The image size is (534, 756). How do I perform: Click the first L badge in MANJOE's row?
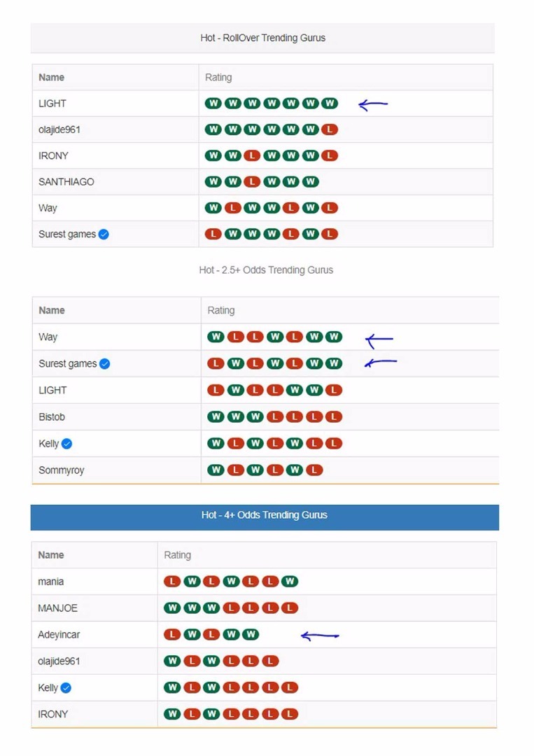pos(232,608)
